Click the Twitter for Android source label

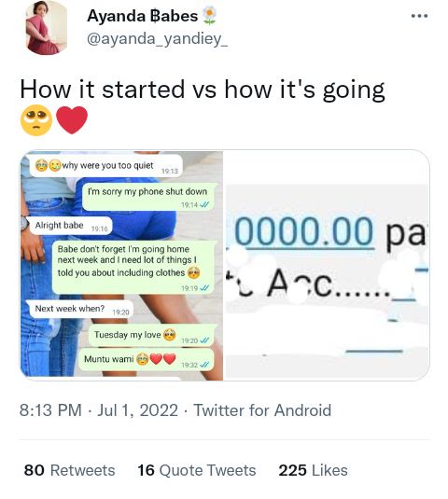(x=262, y=410)
